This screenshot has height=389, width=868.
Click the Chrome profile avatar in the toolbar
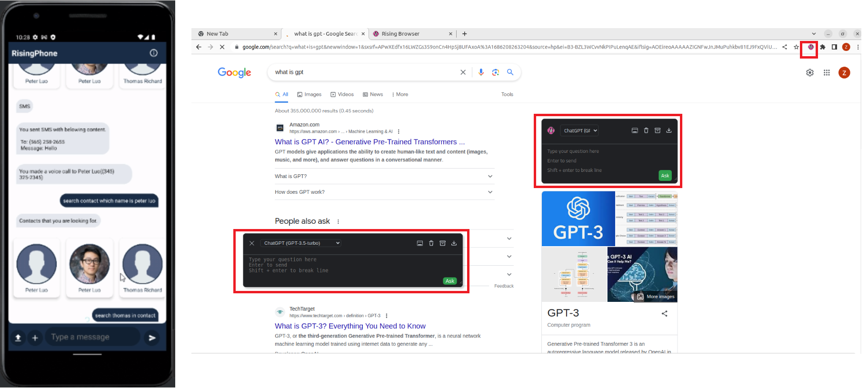coord(846,47)
